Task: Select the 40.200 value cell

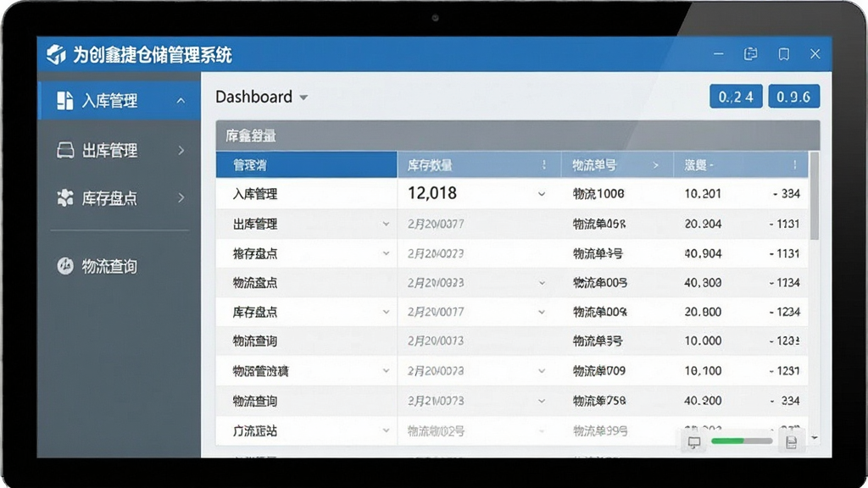Action: [x=703, y=401]
